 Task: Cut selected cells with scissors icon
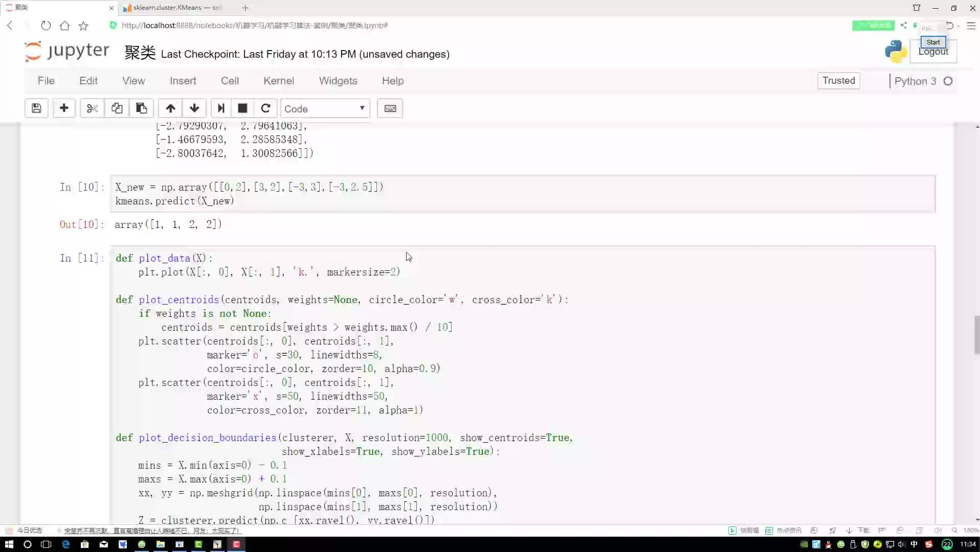(92, 108)
